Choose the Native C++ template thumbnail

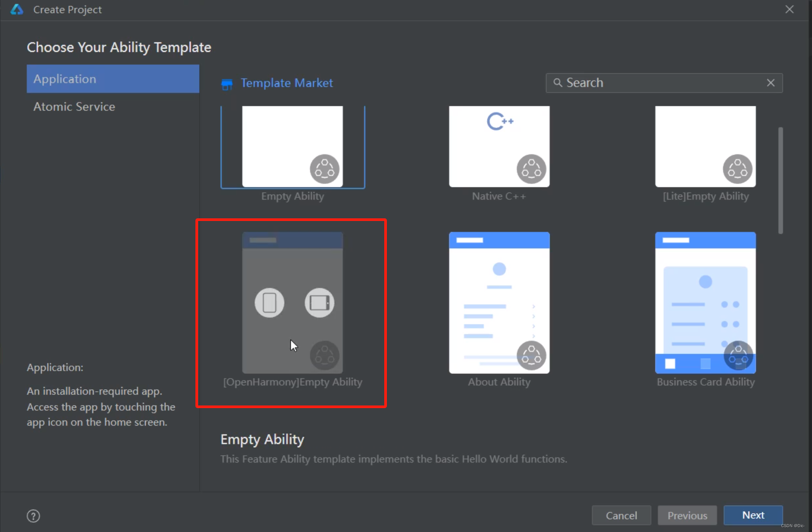499,146
